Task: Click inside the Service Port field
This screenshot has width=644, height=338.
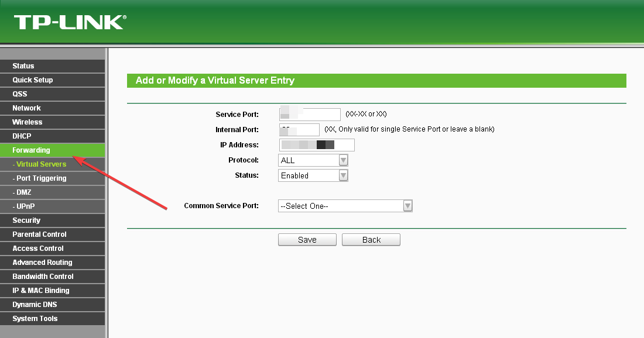Action: [x=310, y=114]
